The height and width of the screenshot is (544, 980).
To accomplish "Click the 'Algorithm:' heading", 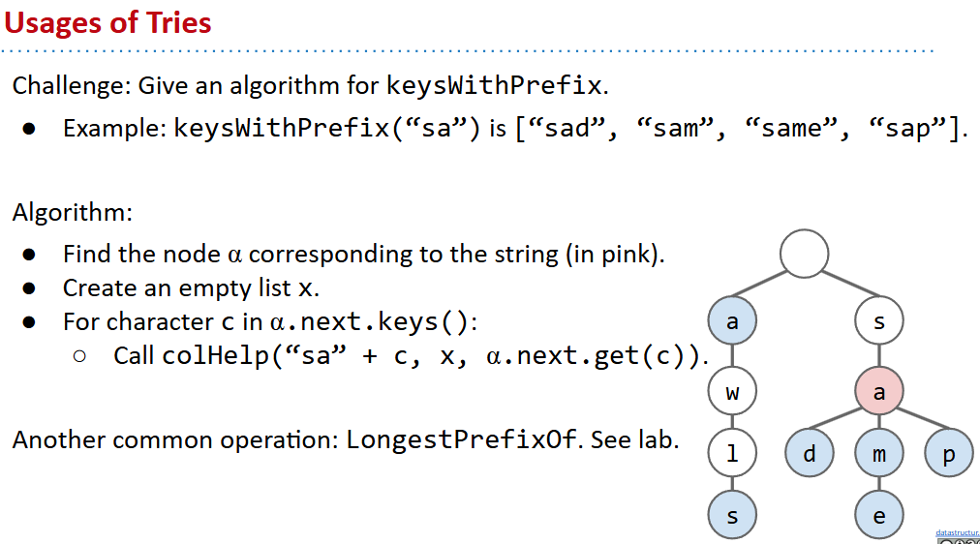I will pyautogui.click(x=73, y=211).
